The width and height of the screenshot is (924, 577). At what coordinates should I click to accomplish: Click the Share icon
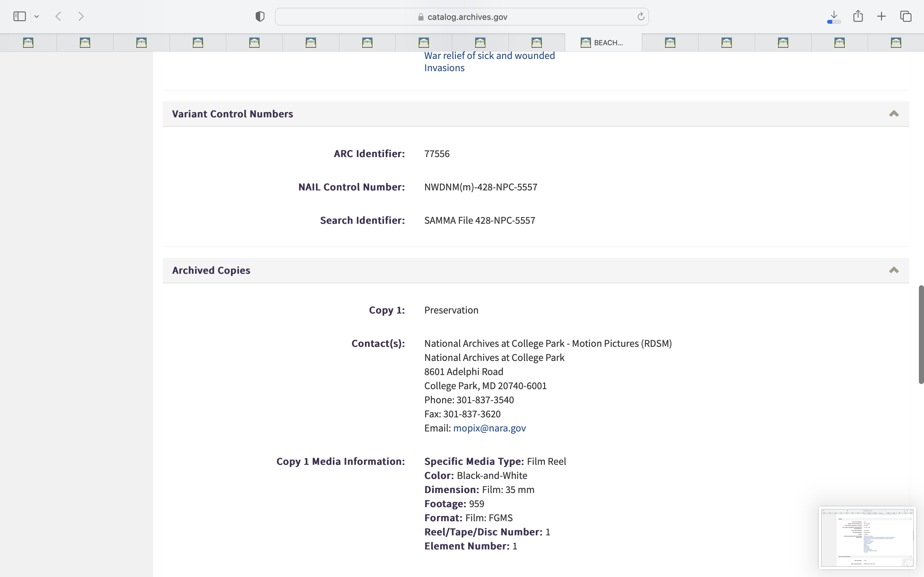pos(858,16)
